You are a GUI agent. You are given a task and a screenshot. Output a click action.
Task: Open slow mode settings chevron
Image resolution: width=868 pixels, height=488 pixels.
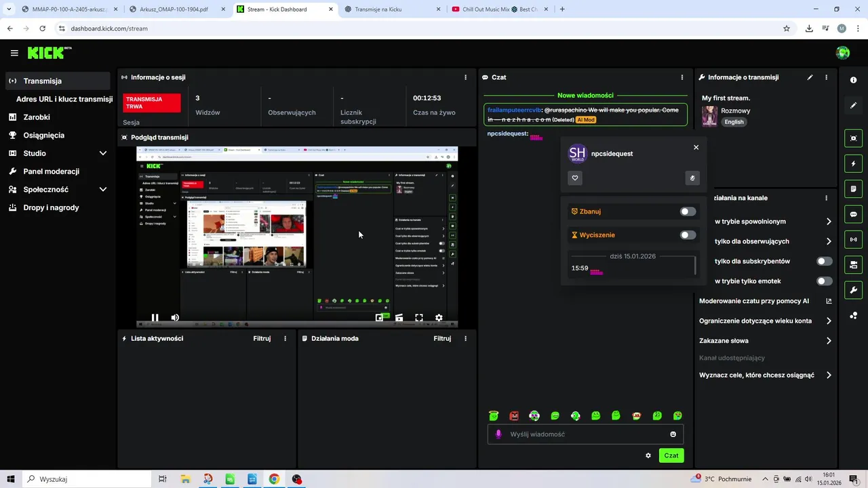829,222
